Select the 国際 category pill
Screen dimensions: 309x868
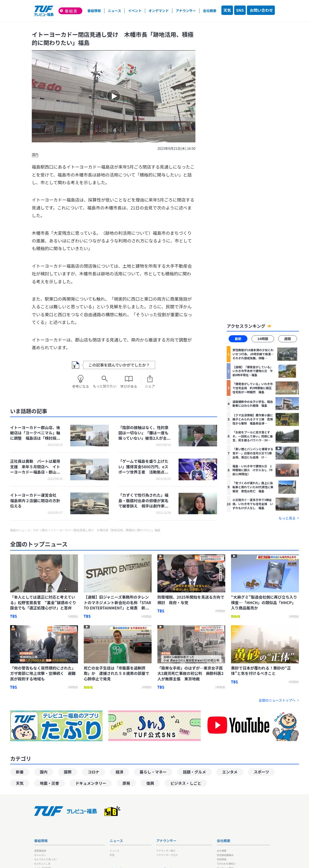tap(68, 772)
